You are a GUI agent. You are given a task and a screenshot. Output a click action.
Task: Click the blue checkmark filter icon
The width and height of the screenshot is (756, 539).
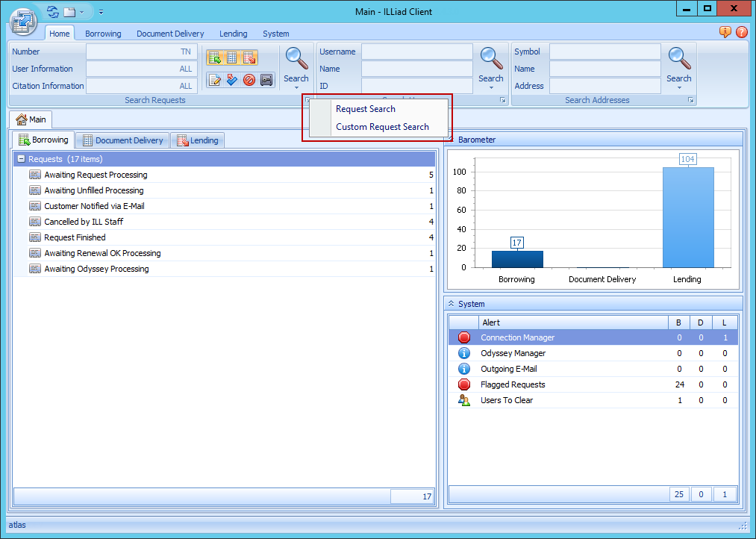232,80
